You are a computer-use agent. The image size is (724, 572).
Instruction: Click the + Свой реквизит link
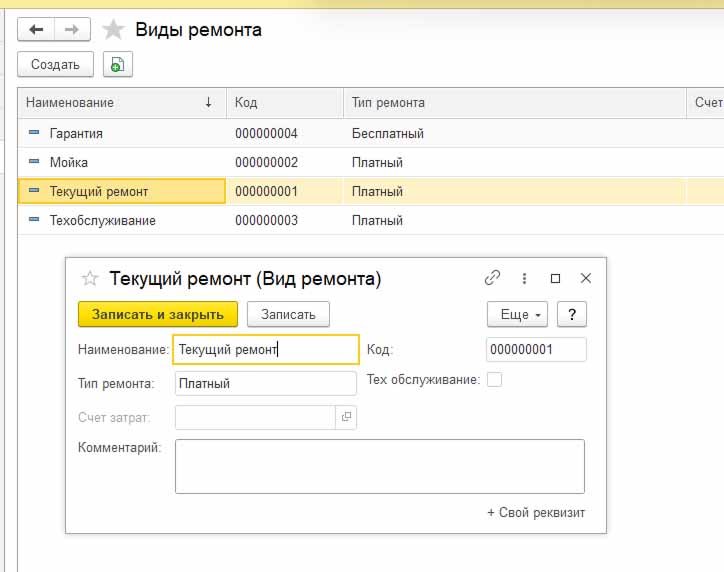(535, 513)
